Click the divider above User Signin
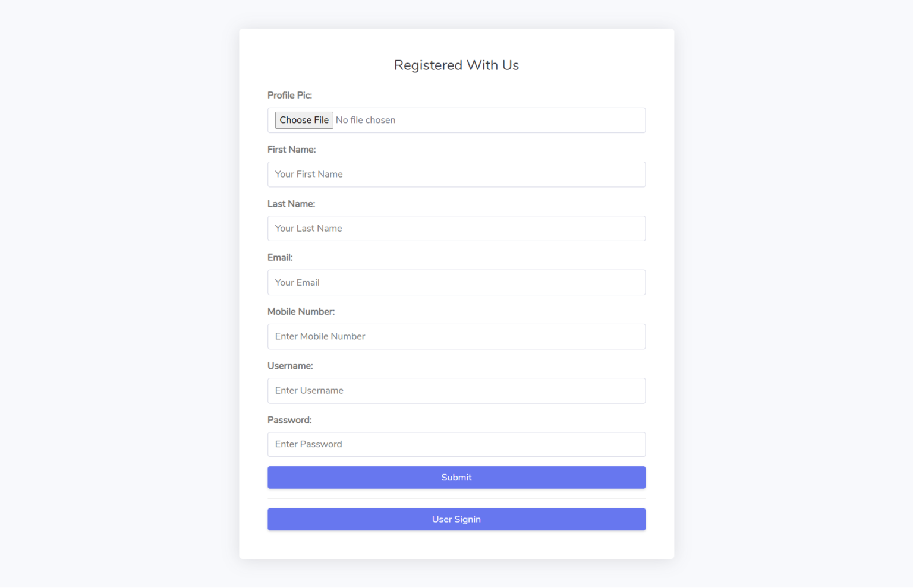913x588 pixels. coord(456,499)
